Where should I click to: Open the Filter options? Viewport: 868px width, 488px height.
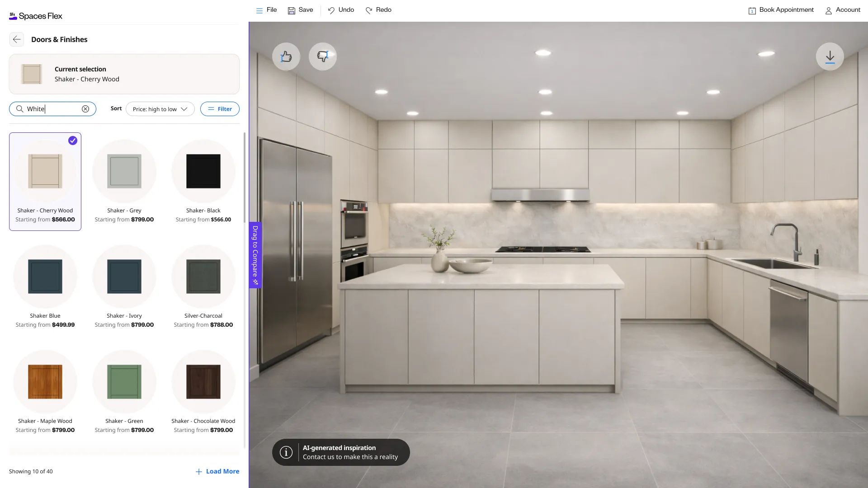pos(220,109)
